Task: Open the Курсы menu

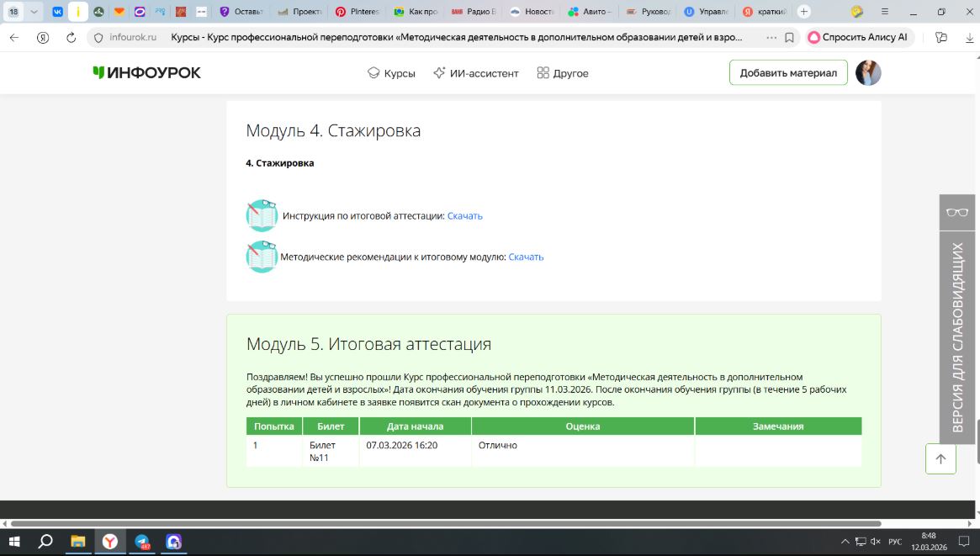Action: click(391, 73)
